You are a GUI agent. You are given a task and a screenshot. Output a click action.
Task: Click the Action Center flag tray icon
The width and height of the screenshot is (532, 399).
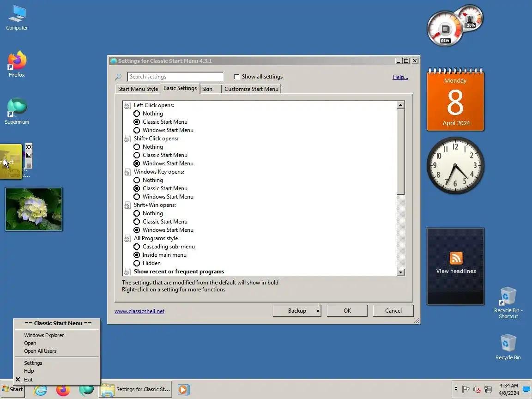tap(466, 389)
